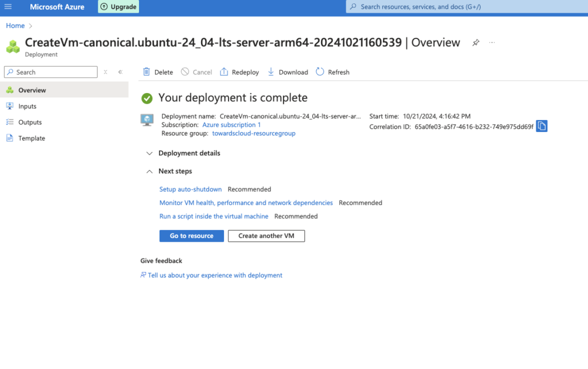This screenshot has height=369, width=588.
Task: Click the truncated Deployment name value
Action: click(290, 116)
